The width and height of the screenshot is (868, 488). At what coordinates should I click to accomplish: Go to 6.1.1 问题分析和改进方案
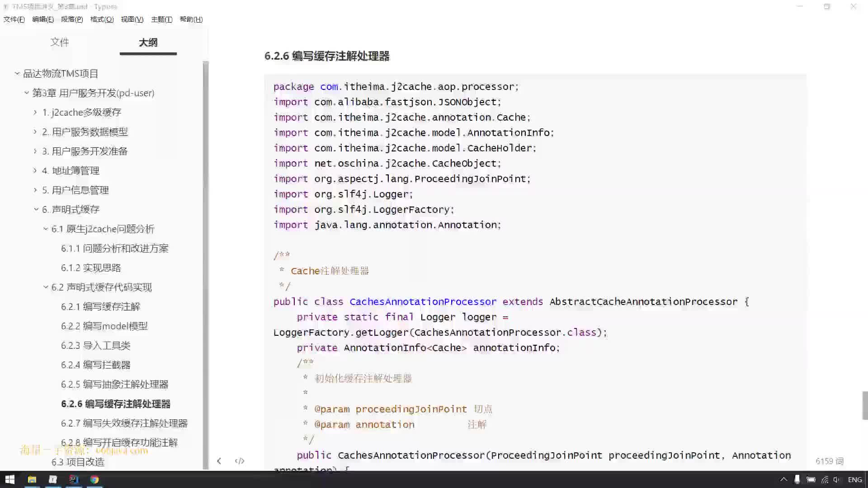115,248
